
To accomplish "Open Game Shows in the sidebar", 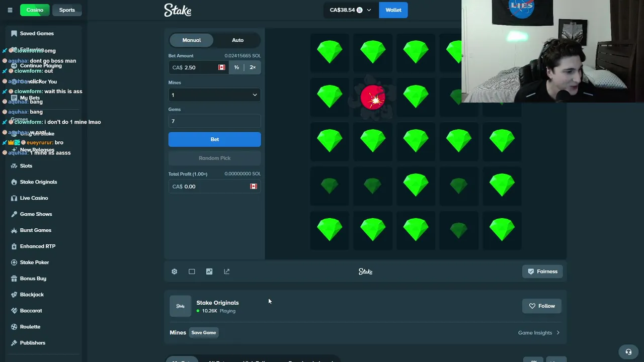I will pyautogui.click(x=36, y=214).
